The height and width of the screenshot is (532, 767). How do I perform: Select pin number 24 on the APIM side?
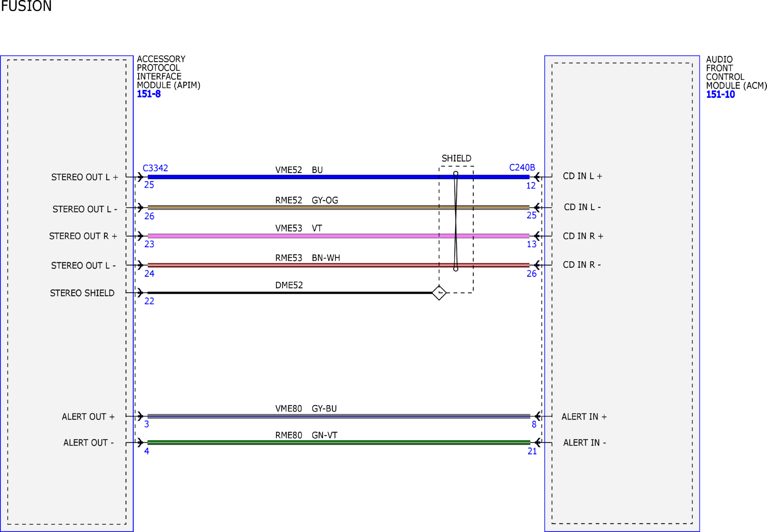pos(149,274)
